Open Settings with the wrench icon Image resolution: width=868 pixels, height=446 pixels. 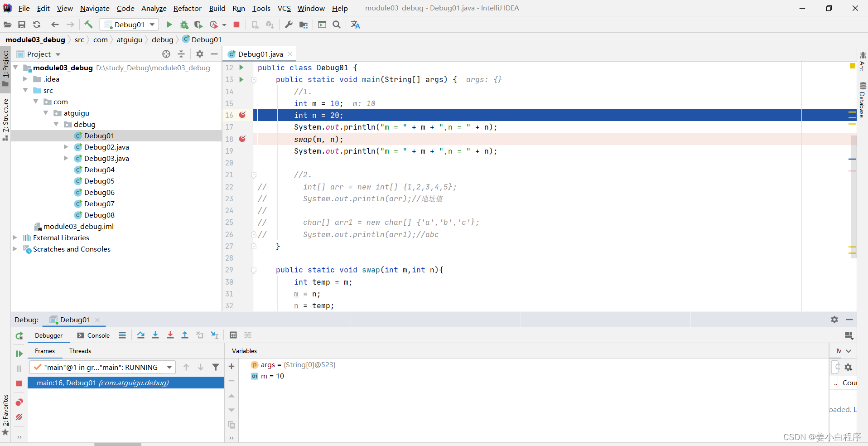pyautogui.click(x=289, y=24)
